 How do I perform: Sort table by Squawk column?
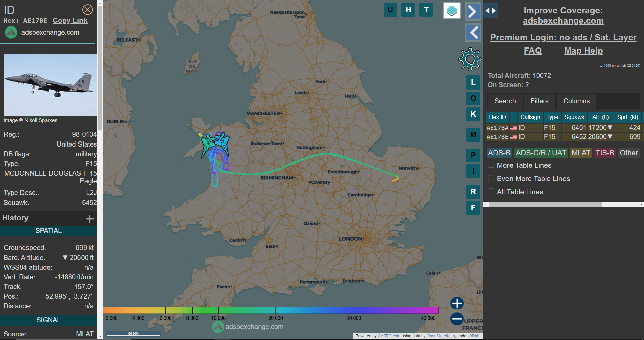pyautogui.click(x=574, y=117)
